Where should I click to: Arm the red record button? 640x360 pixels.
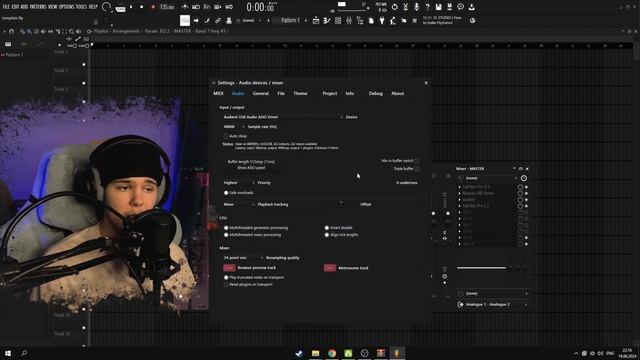[x=153, y=7]
